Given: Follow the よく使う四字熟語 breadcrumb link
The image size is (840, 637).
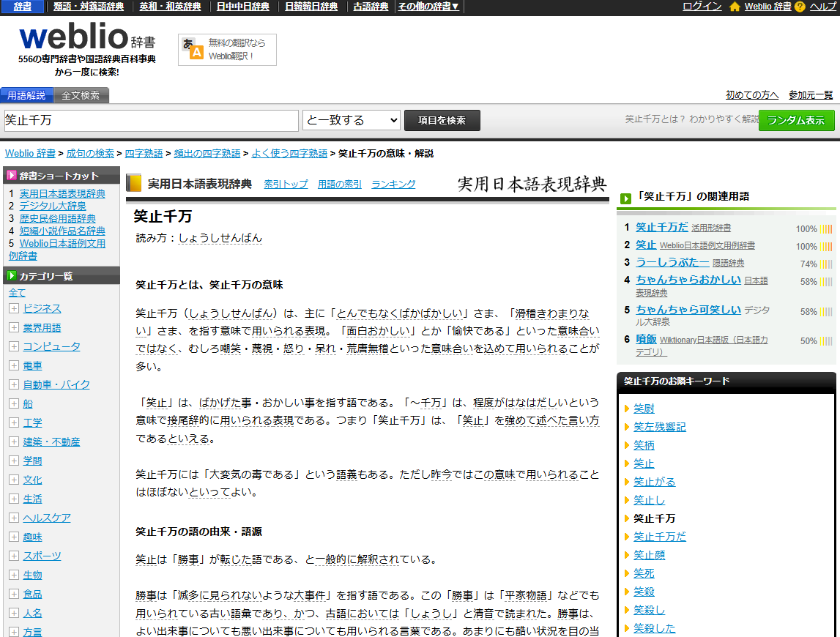Looking at the screenshot, I should tap(289, 153).
